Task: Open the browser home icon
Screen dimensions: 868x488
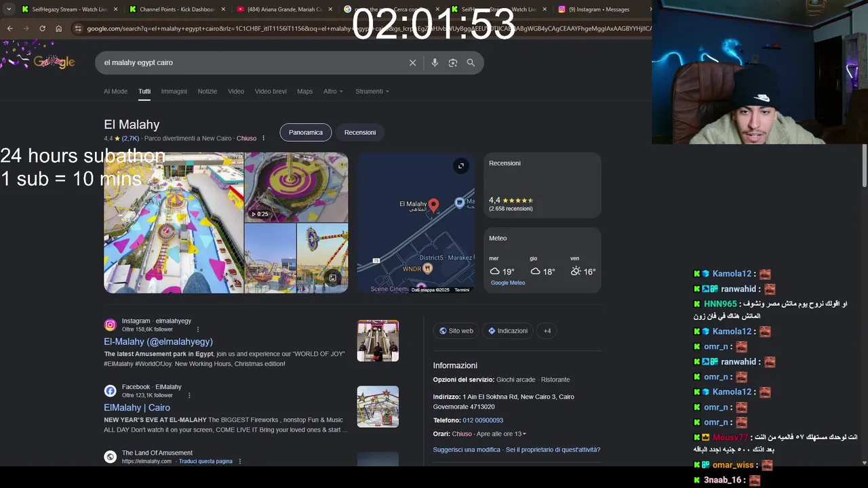Action: (x=59, y=28)
